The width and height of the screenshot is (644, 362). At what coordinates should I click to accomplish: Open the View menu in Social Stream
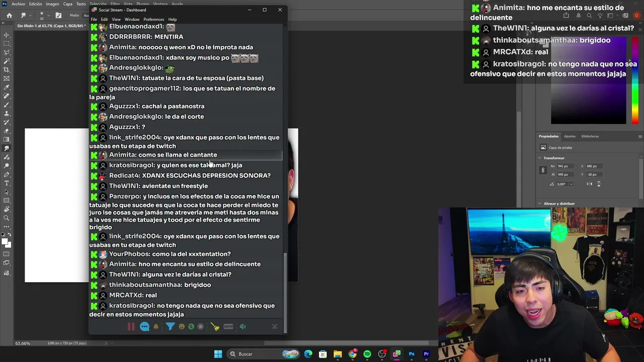click(116, 19)
